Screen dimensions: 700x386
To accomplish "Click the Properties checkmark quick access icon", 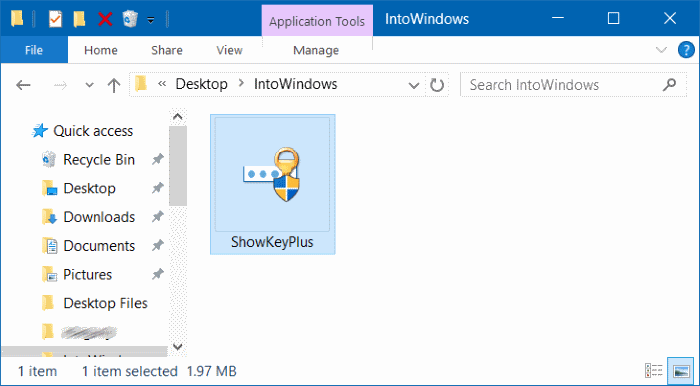I will coord(55,19).
